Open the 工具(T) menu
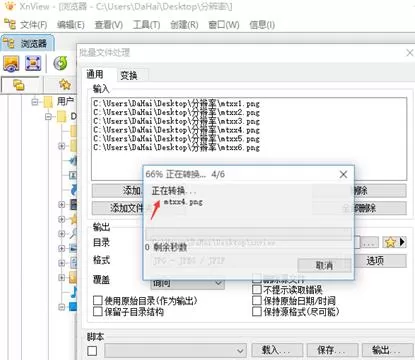The height and width of the screenshot is (360, 415). coord(146,25)
